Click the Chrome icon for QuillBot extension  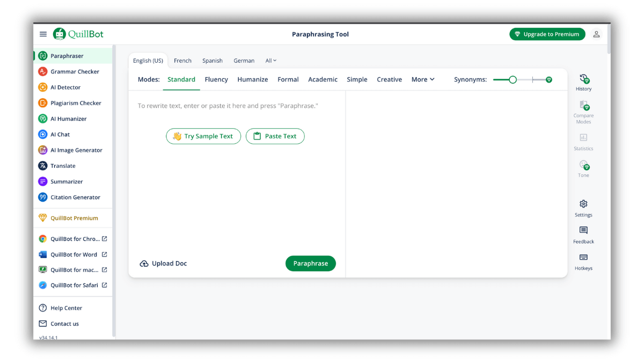[43, 239]
